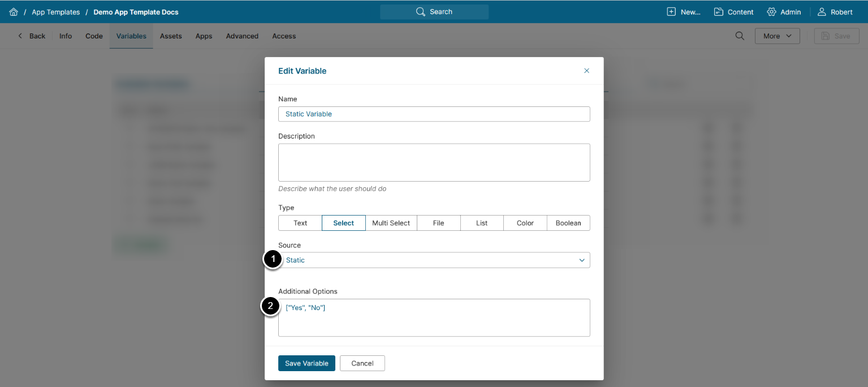This screenshot has height=387, width=868.
Task: Set the type to Boolean
Action: pyautogui.click(x=568, y=223)
